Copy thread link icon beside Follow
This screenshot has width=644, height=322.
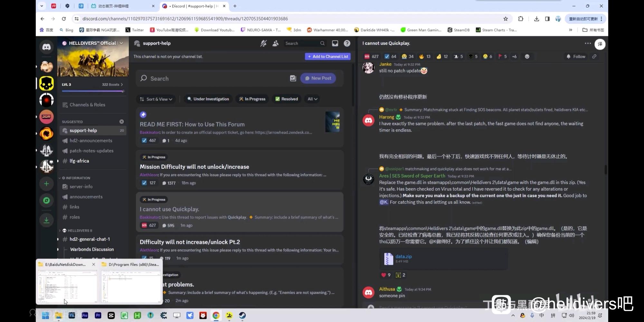594,56
